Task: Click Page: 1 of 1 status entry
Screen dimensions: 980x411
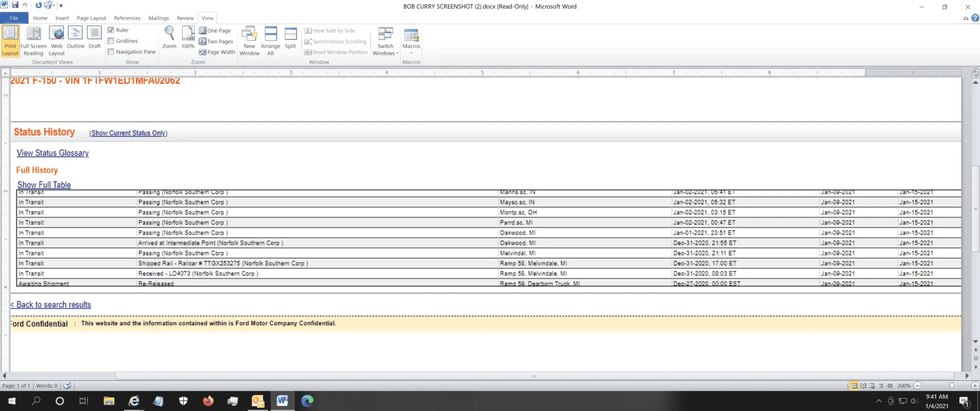Action: (16, 386)
